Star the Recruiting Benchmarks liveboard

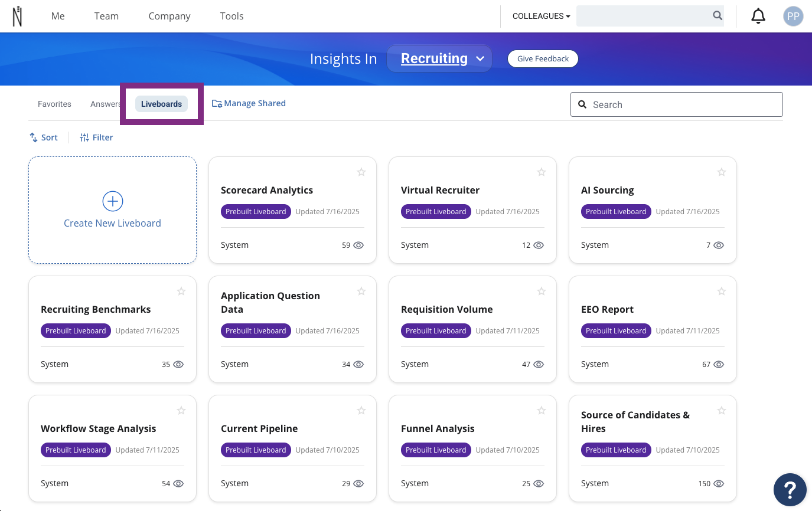(181, 291)
